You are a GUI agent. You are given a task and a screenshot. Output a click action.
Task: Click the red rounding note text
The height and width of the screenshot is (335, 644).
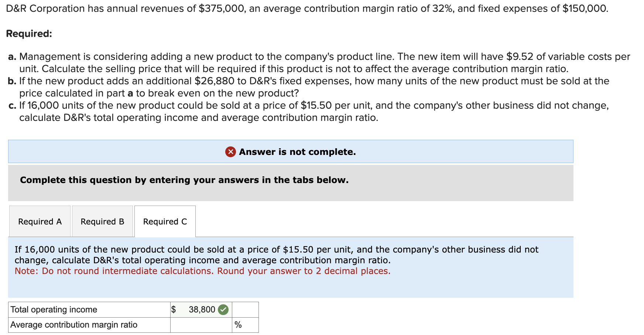[x=202, y=271]
